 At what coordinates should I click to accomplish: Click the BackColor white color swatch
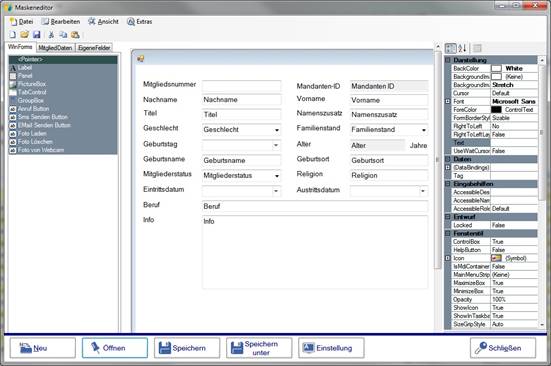click(x=496, y=68)
